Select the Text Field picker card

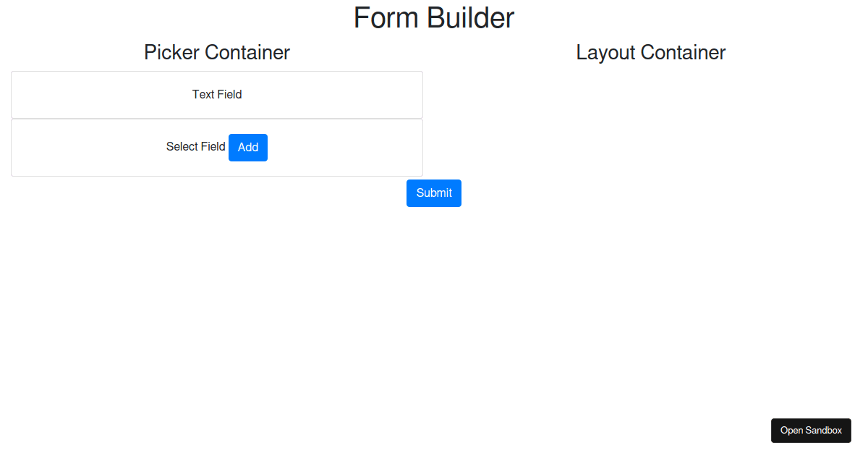tap(217, 94)
